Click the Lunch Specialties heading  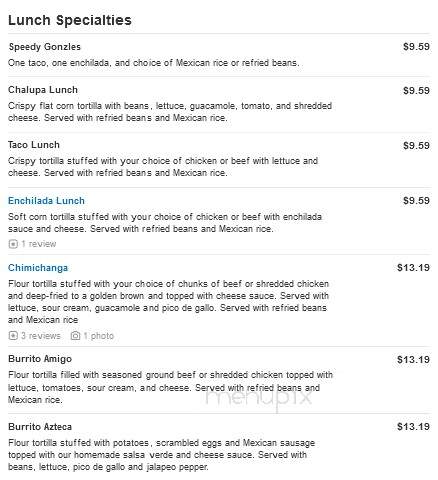70,20
